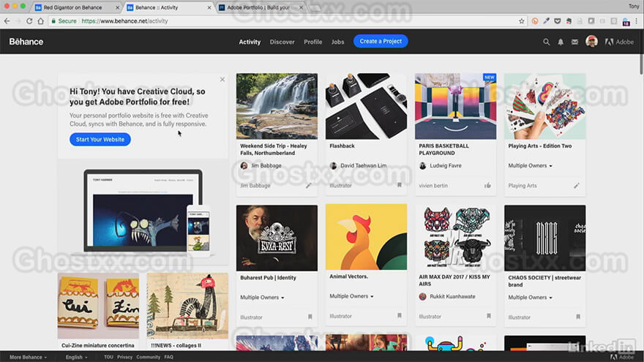Viewport: 644px width, 362px height.
Task: Open the TOU footer link
Action: click(x=108, y=357)
